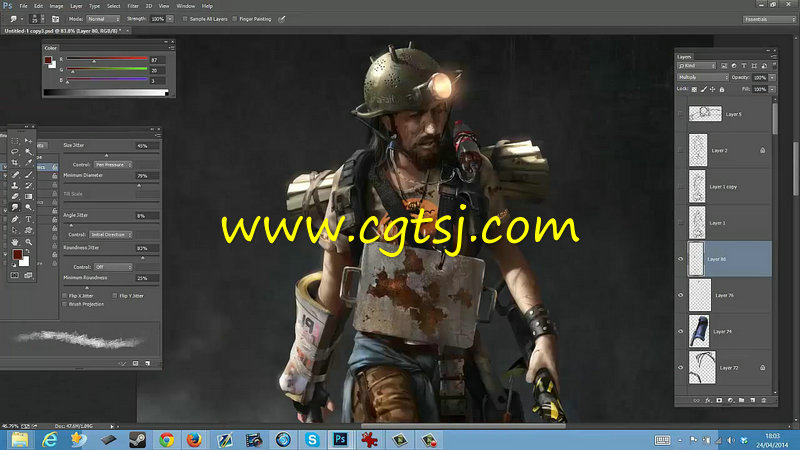Add layer style fx icon

point(708,401)
